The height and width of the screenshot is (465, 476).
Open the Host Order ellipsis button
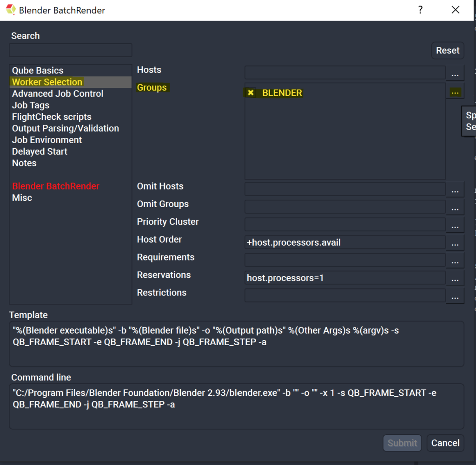pyautogui.click(x=455, y=243)
